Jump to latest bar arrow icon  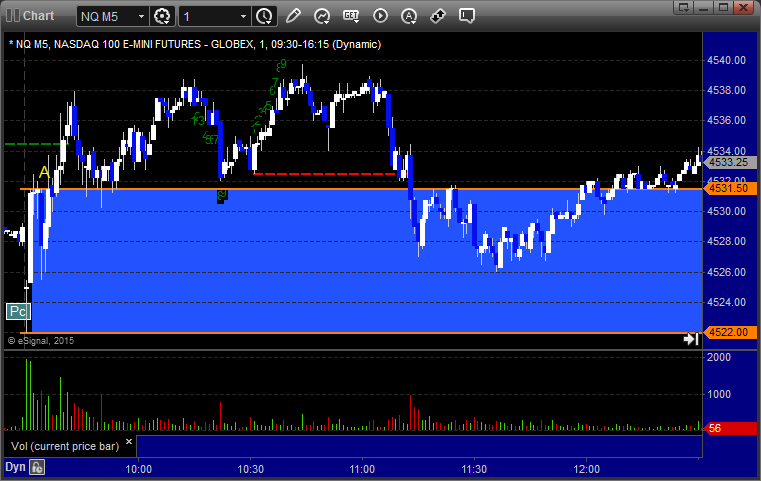[691, 339]
